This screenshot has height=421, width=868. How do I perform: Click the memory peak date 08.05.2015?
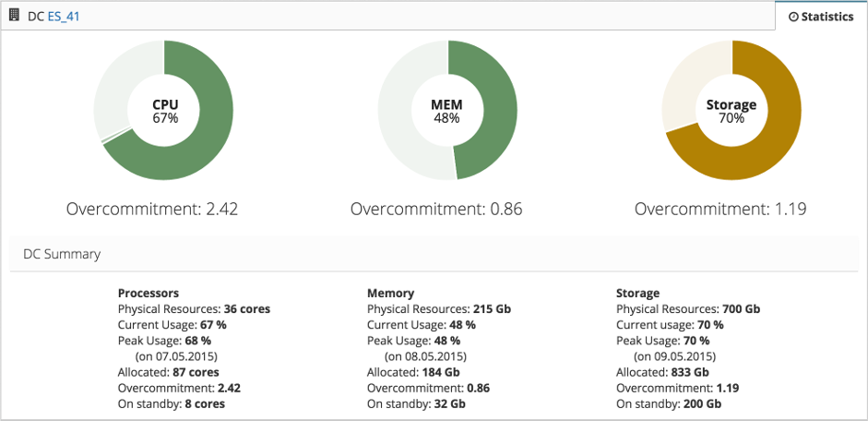(424, 355)
